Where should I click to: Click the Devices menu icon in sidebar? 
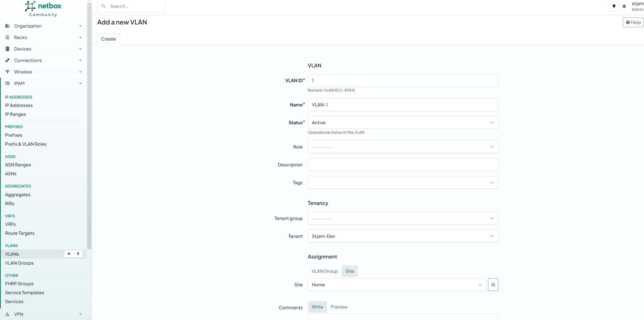point(7,49)
